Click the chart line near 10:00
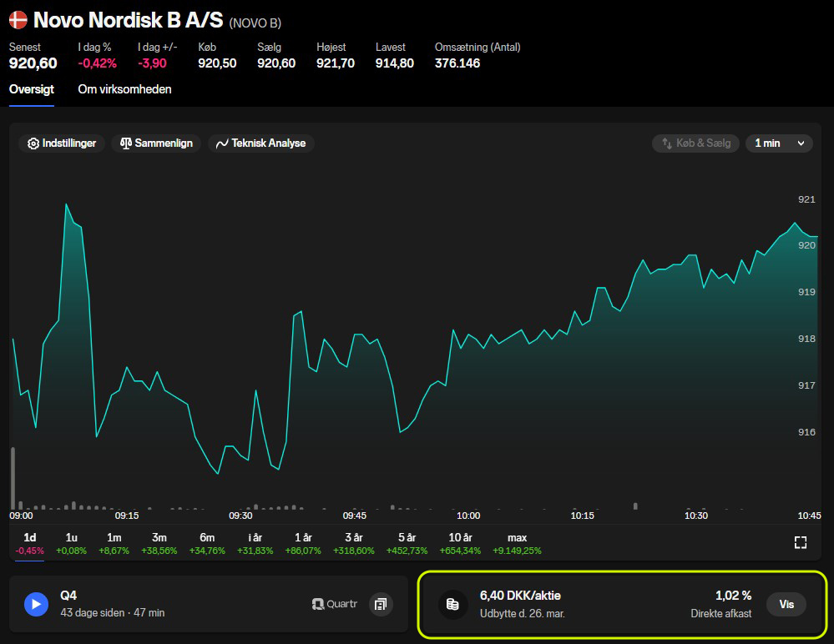The height and width of the screenshot is (644, 834). [x=468, y=335]
